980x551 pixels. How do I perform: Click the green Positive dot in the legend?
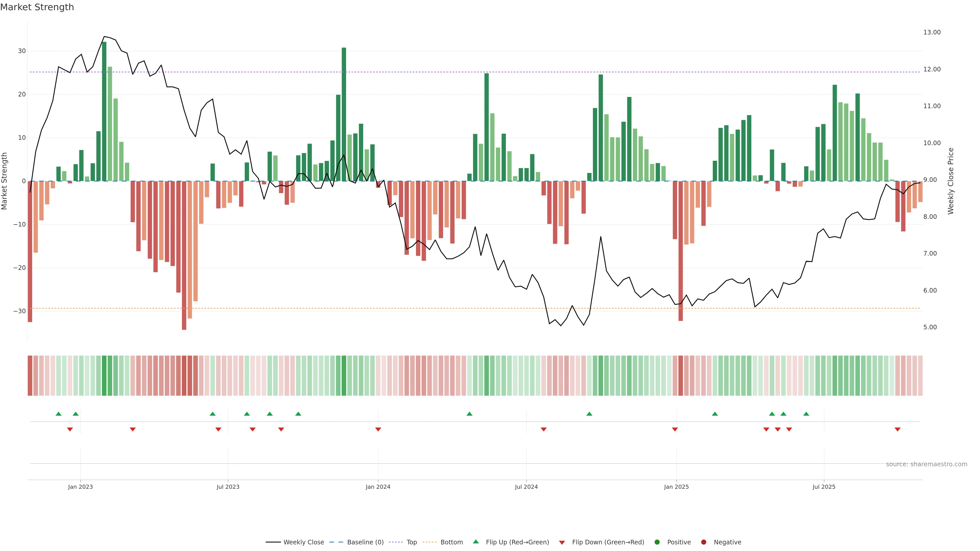coord(657,542)
